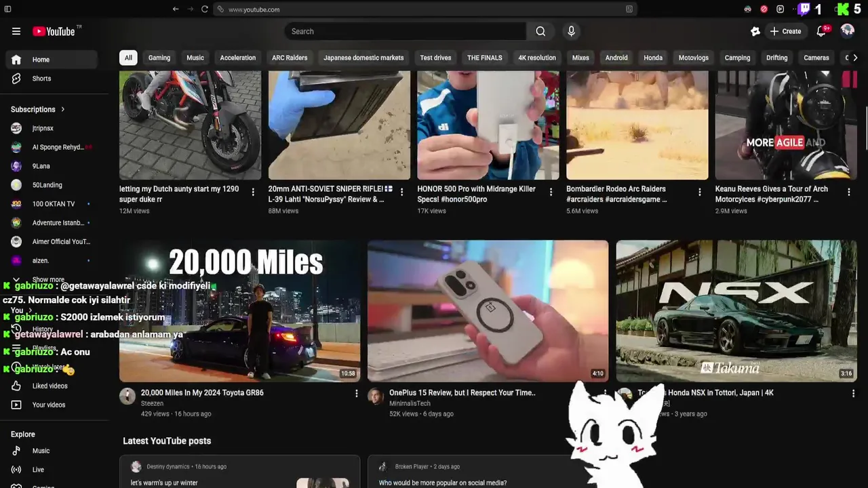Open the account avatar menu
This screenshot has height=488, width=868.
(848, 31)
